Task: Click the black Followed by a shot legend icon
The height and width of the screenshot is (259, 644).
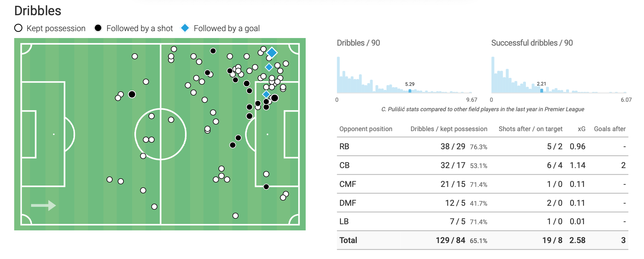Action: [x=98, y=28]
